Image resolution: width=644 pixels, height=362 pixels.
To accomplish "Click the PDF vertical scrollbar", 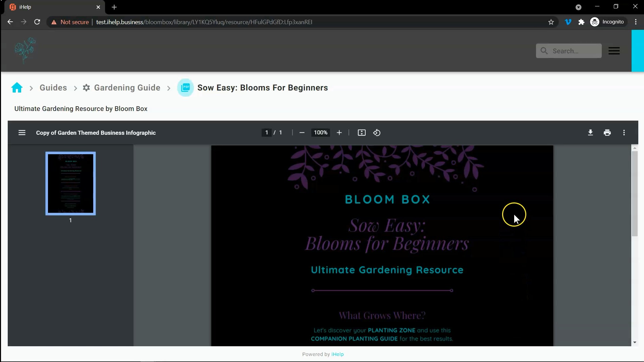I will point(634,194).
